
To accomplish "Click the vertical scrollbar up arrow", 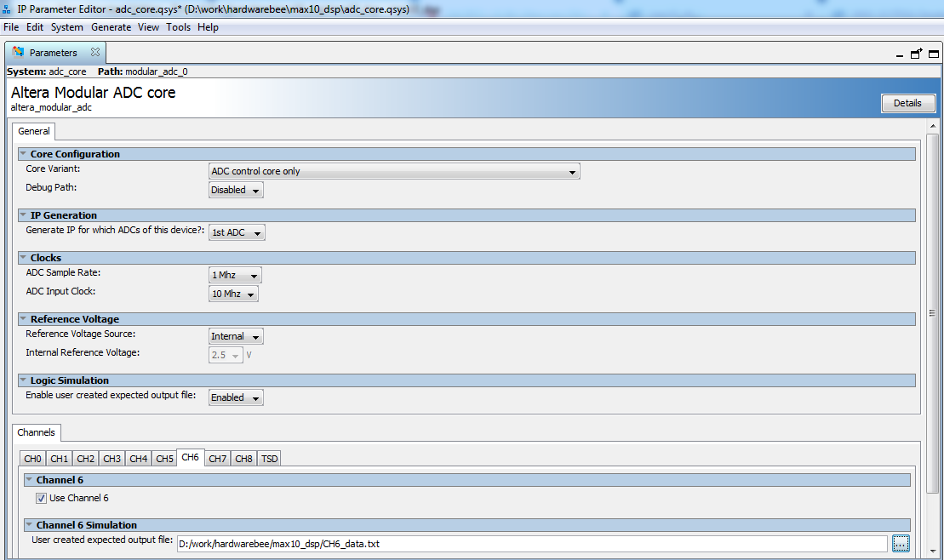I will coord(933,127).
